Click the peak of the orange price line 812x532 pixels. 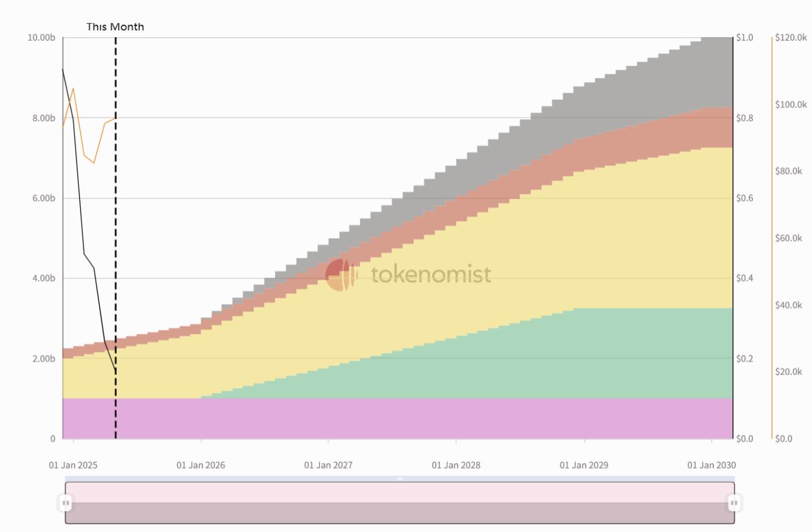click(73, 89)
